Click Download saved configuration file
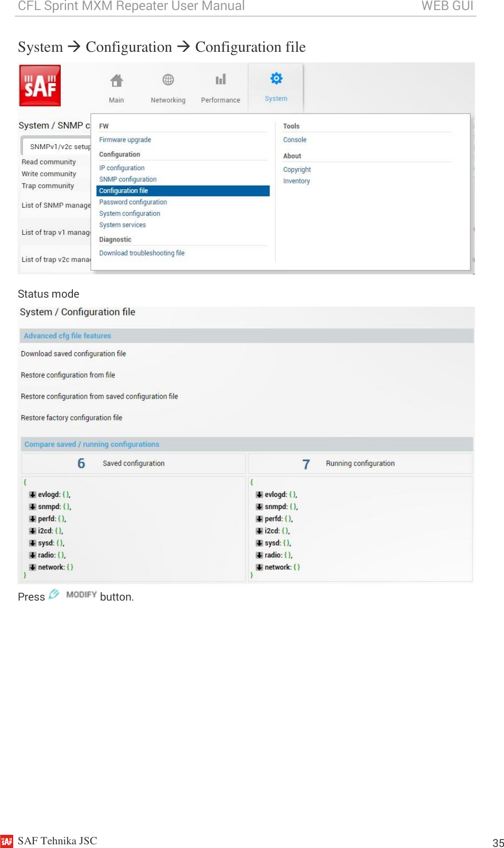 point(73,354)
